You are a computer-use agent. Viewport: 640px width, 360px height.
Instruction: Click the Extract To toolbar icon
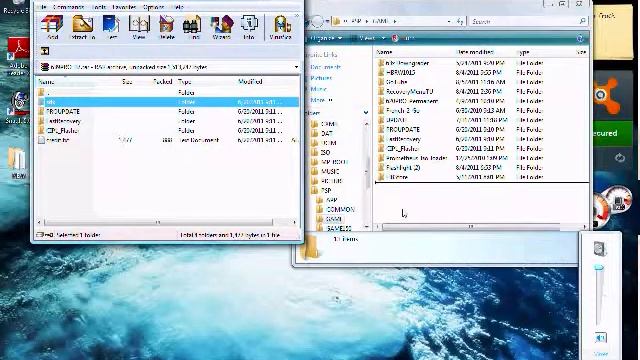tap(83, 27)
